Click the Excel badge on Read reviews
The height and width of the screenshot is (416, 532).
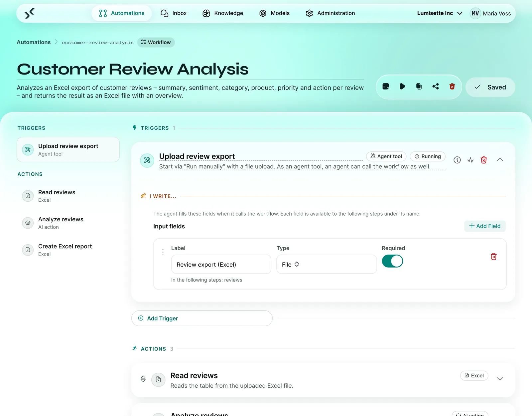point(474,375)
